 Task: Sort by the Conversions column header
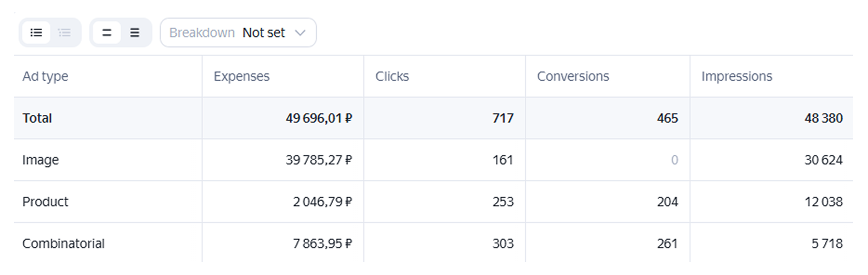pyautogui.click(x=573, y=76)
